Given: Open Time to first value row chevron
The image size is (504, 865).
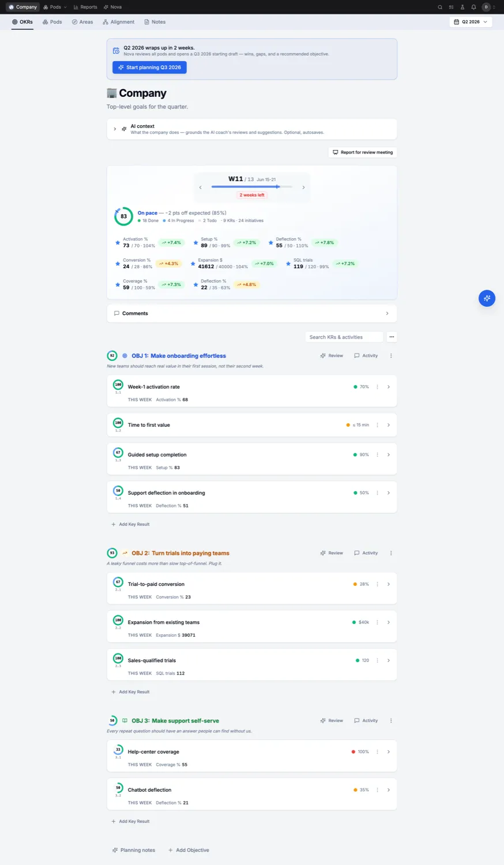Looking at the screenshot, I should pos(389,425).
